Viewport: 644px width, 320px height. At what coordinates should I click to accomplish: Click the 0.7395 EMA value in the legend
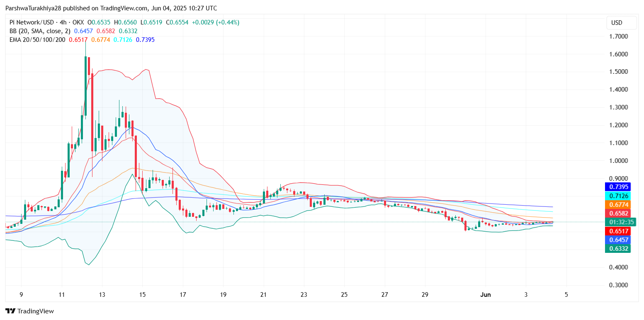(x=145, y=40)
